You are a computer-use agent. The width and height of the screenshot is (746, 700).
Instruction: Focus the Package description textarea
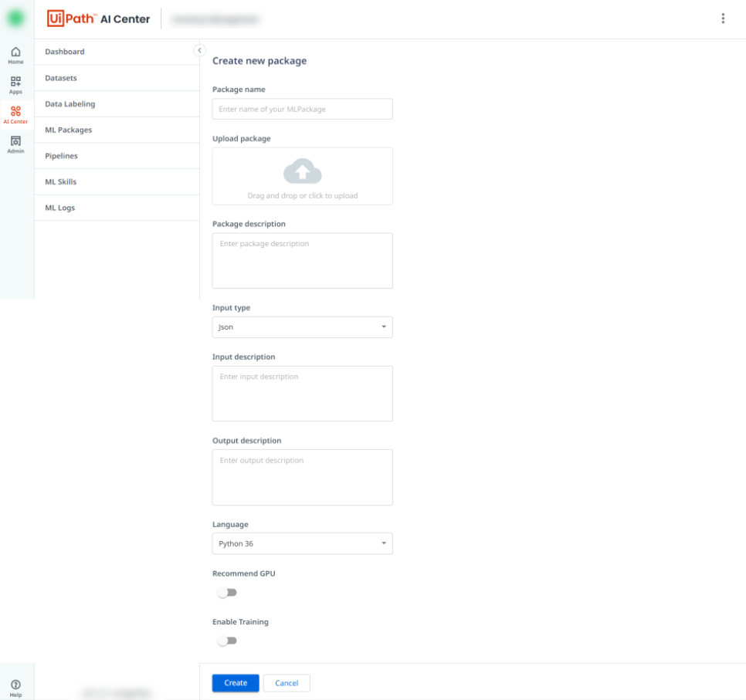tap(303, 261)
